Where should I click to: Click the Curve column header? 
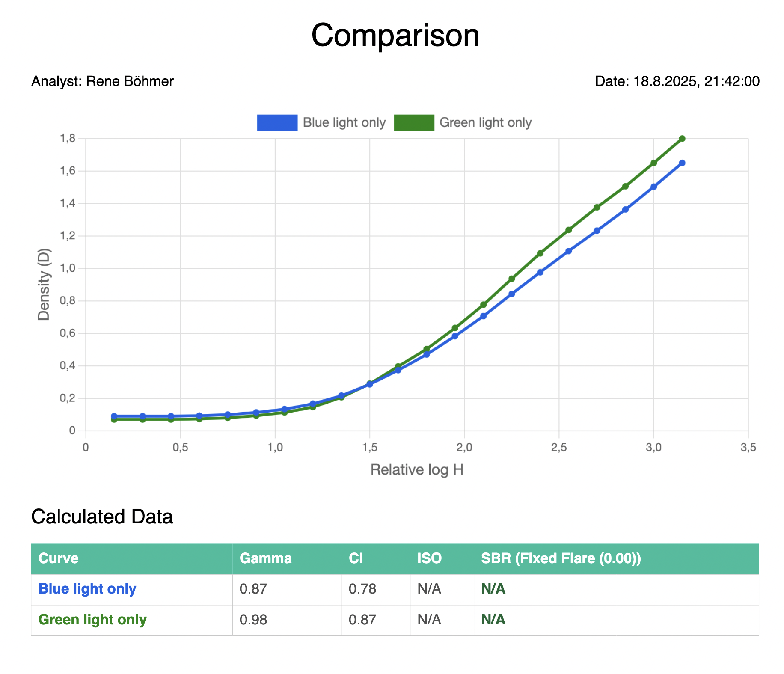(59, 558)
